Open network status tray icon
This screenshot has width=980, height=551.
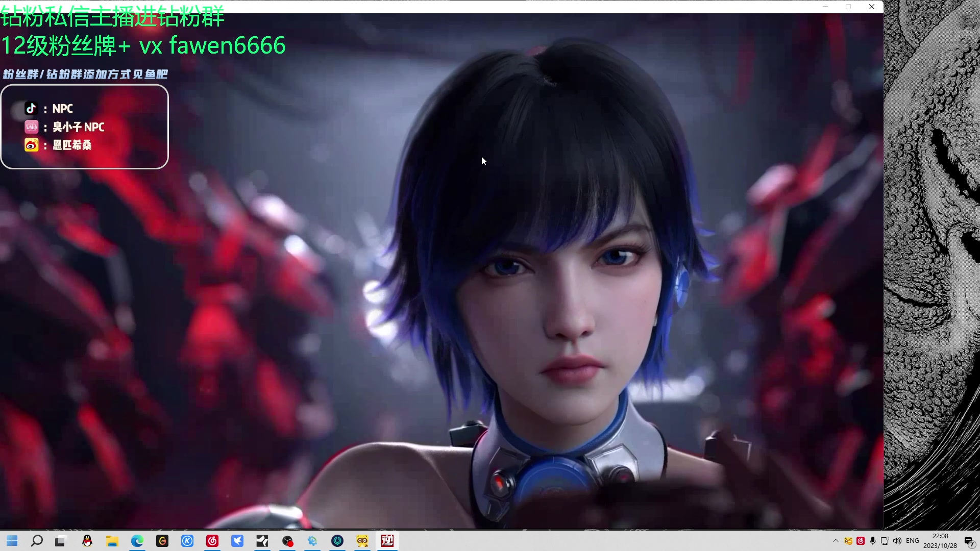885,541
